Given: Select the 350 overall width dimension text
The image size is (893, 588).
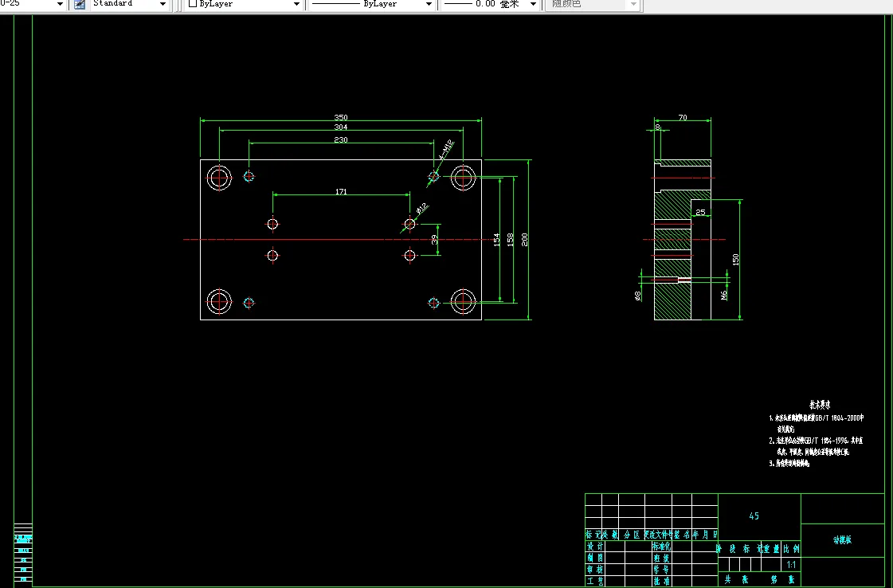Looking at the screenshot, I should click(341, 117).
